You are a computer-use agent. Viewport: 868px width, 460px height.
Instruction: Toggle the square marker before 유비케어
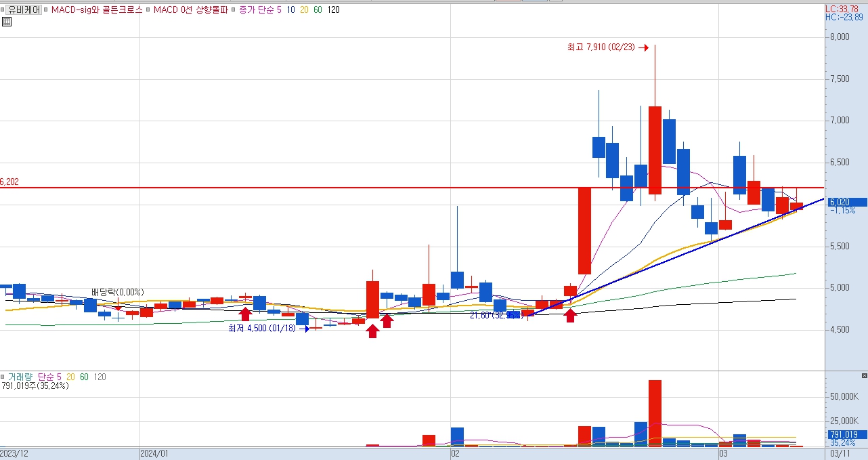(3, 9)
